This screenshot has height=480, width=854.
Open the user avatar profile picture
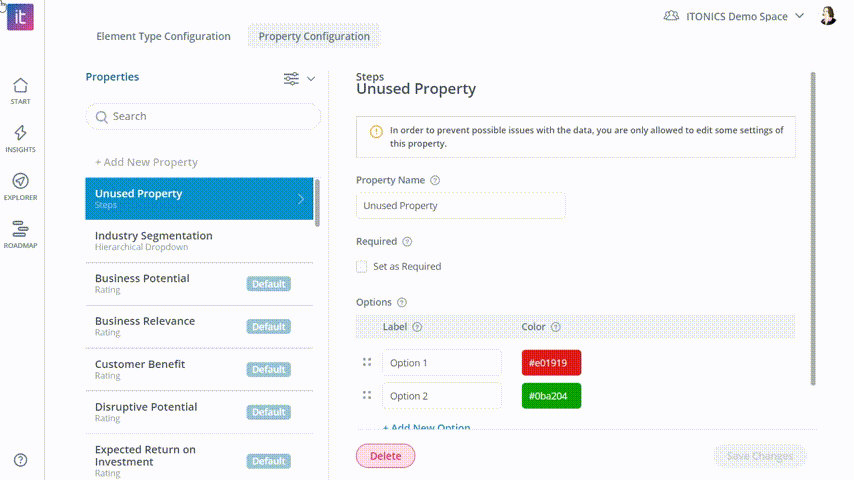(828, 16)
